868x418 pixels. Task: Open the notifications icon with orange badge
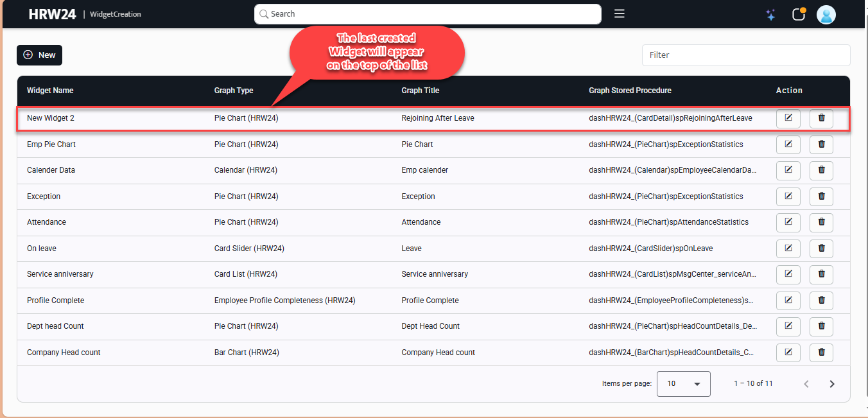799,14
